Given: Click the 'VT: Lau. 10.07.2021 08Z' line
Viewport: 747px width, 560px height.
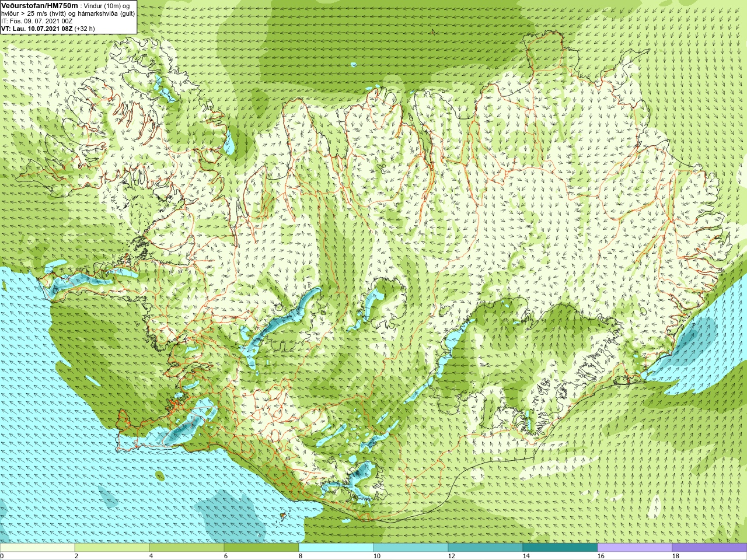Looking at the screenshot, I should click(37, 29).
